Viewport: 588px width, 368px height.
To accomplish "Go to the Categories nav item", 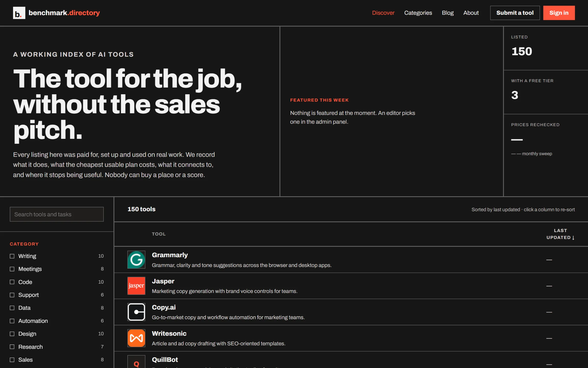I will (418, 13).
